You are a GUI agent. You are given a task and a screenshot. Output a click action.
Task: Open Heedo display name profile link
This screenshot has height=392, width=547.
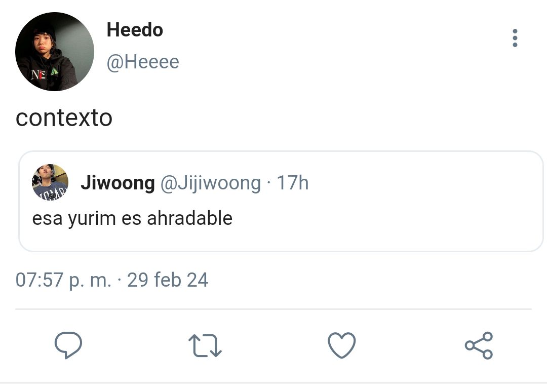(x=135, y=30)
